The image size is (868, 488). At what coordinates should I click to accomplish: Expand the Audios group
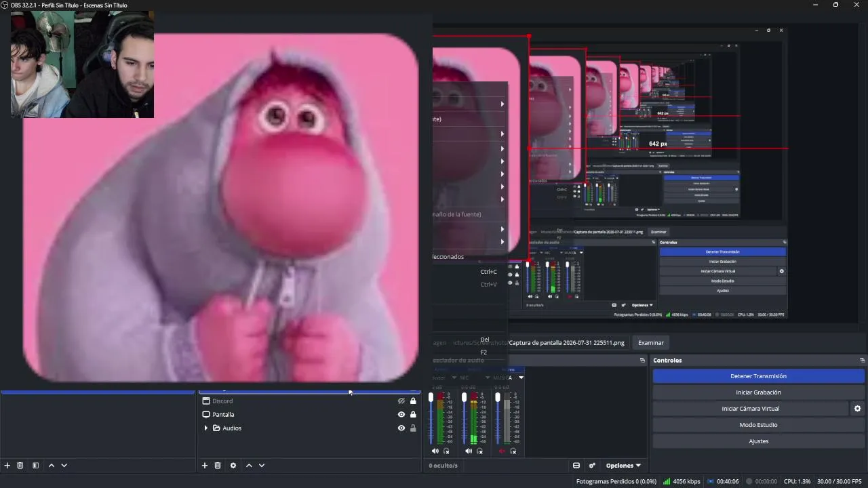pos(206,428)
